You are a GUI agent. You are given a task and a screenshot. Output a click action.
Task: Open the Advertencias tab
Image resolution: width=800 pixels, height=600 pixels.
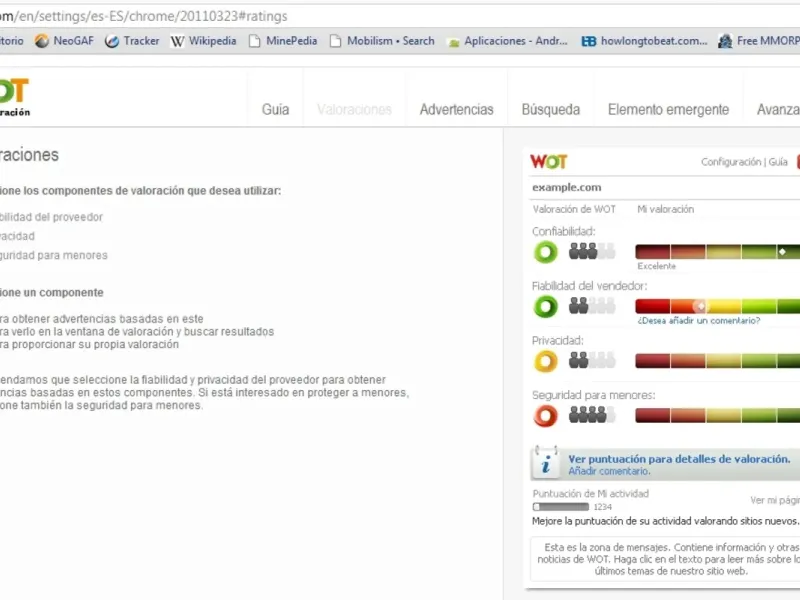(x=457, y=109)
